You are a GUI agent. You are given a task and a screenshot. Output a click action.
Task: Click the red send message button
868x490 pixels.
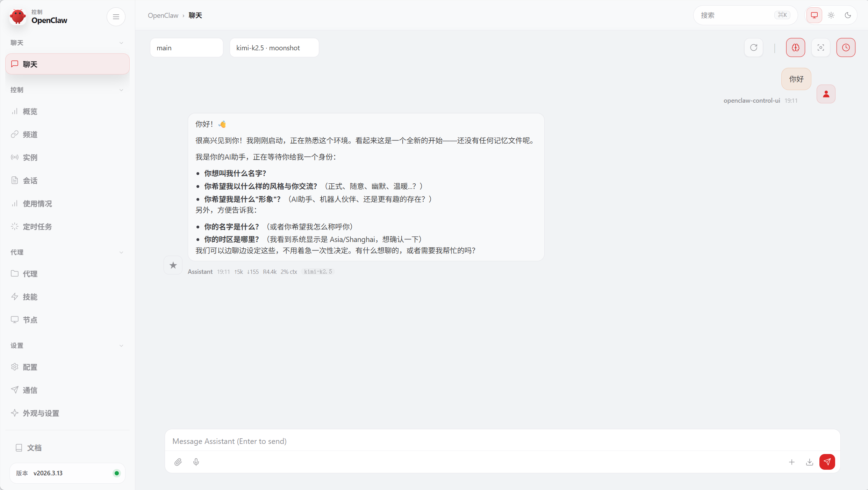tap(827, 462)
